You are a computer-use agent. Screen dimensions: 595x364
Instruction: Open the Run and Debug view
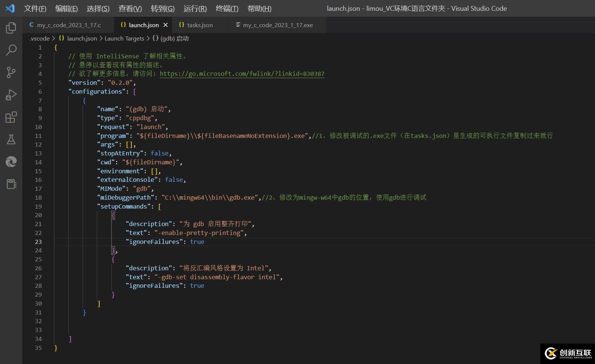coord(11,95)
